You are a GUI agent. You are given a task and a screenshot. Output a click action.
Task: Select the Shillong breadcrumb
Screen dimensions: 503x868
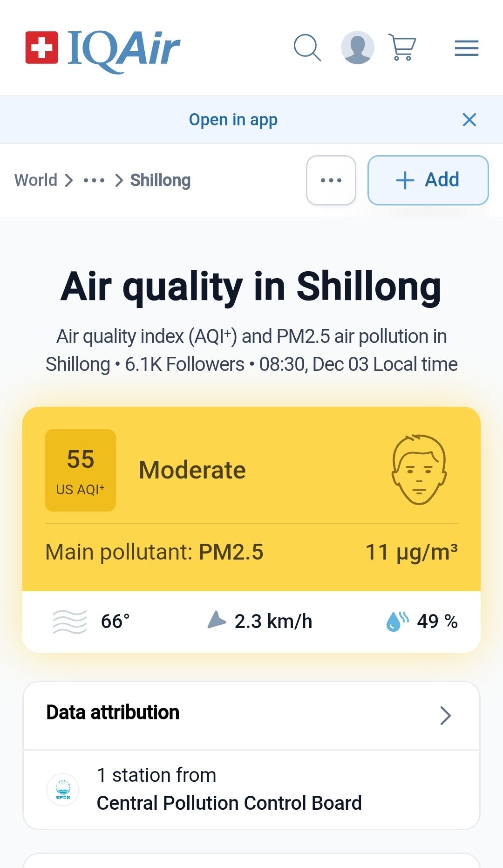pos(160,180)
